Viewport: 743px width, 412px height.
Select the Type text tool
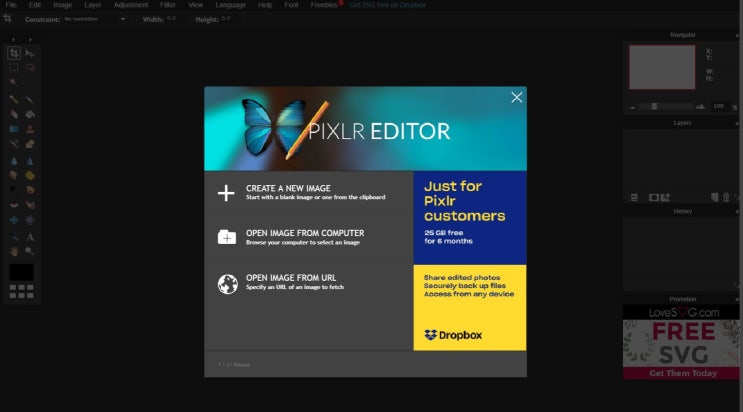(30, 237)
